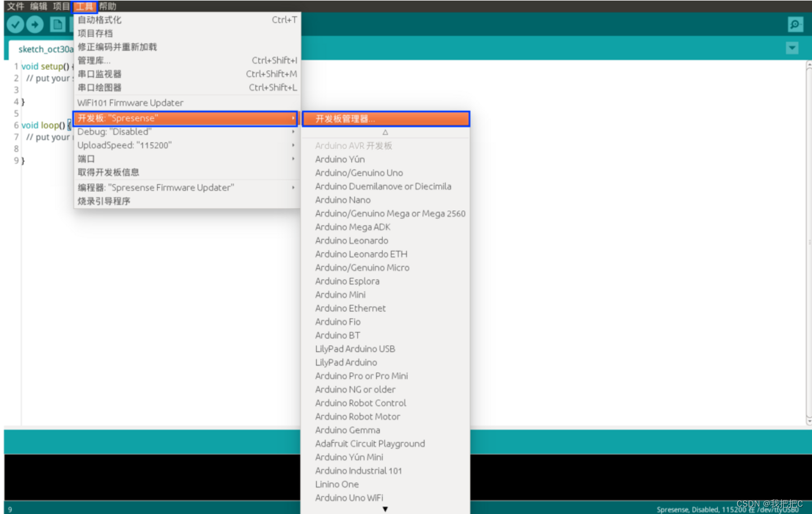This screenshot has height=514, width=812.
Task: Click the Verify checkmark icon
Action: click(x=15, y=24)
